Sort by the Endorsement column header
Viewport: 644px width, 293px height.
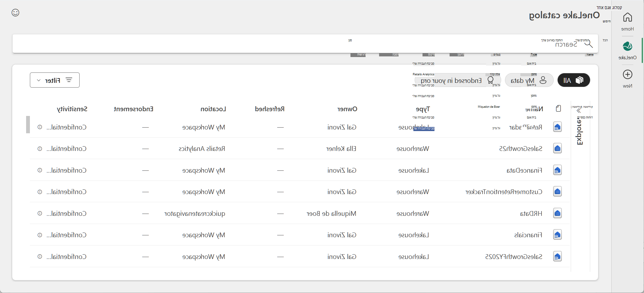(x=133, y=109)
